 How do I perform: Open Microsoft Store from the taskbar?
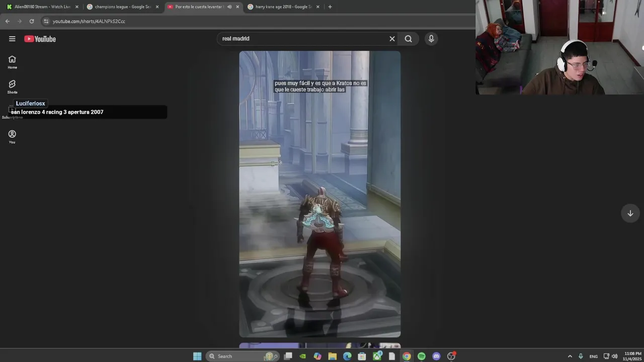click(x=362, y=356)
